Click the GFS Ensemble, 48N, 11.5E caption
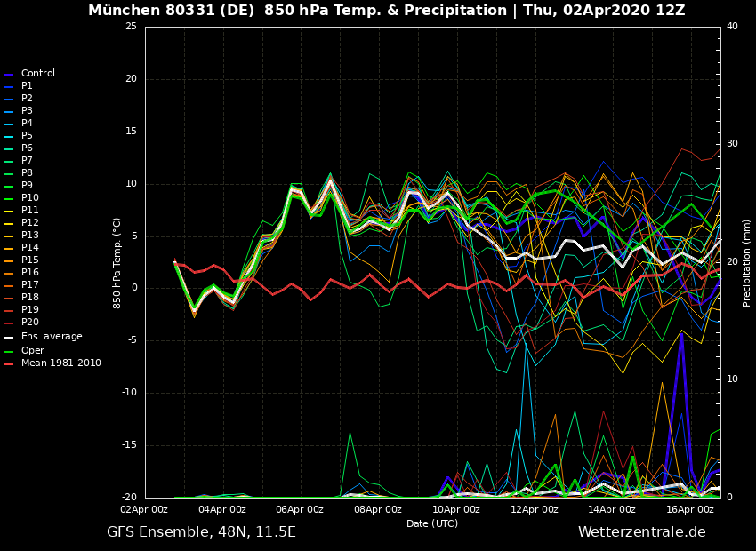 click(201, 532)
